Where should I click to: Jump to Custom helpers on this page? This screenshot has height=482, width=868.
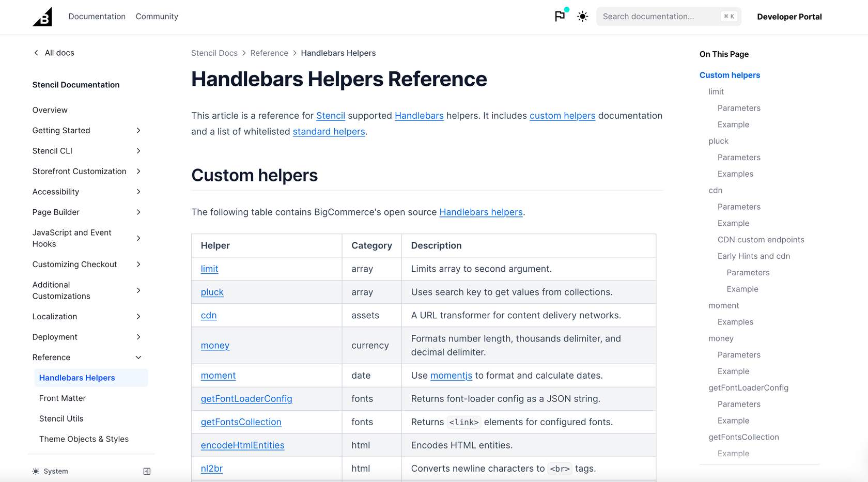(x=730, y=75)
